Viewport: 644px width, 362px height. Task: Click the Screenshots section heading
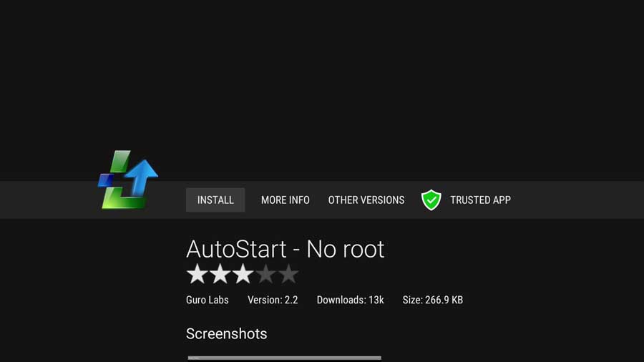[x=226, y=333]
